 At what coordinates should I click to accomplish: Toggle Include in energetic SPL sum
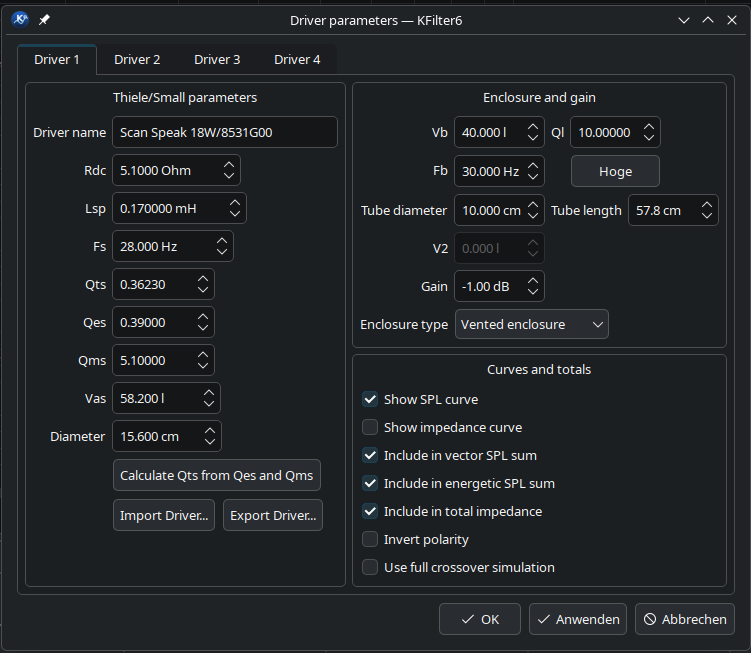[x=370, y=483]
